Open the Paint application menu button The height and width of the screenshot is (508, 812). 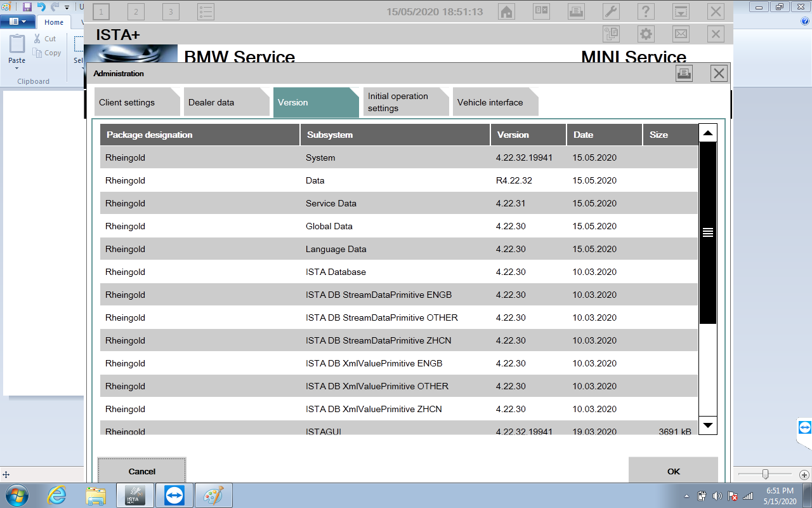coord(18,22)
